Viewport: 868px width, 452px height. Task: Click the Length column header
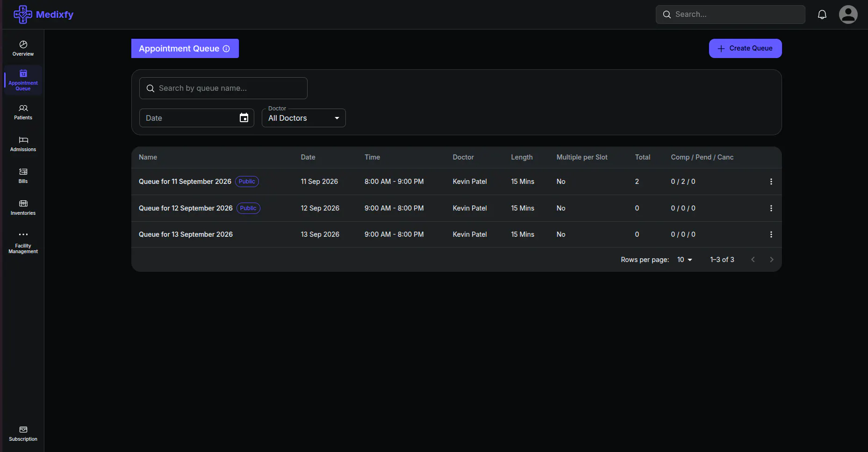[522, 157]
